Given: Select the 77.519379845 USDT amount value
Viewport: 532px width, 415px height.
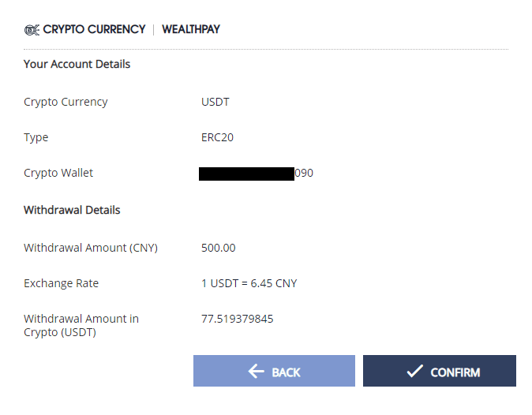Looking at the screenshot, I should click(x=238, y=319).
